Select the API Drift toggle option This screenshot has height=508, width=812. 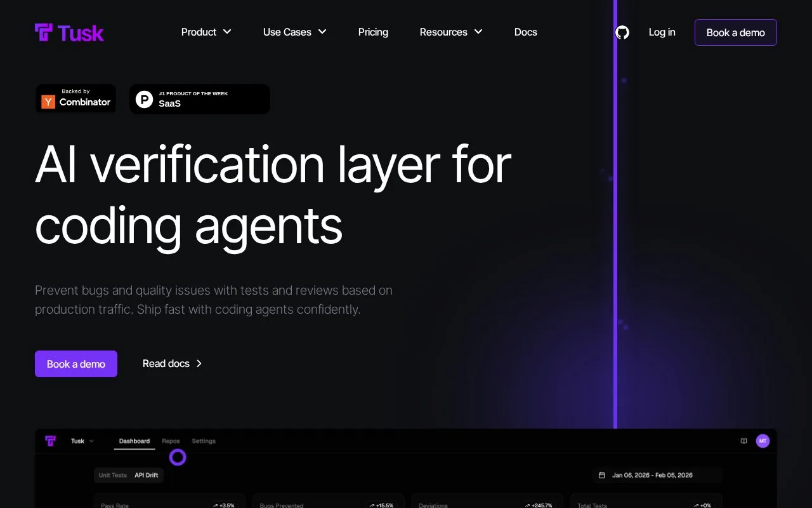tap(147, 475)
